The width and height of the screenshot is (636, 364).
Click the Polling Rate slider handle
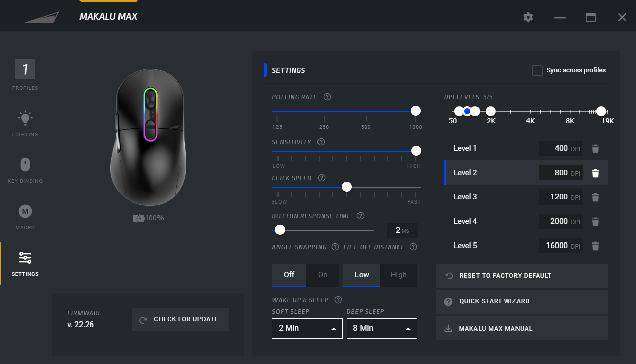click(416, 111)
